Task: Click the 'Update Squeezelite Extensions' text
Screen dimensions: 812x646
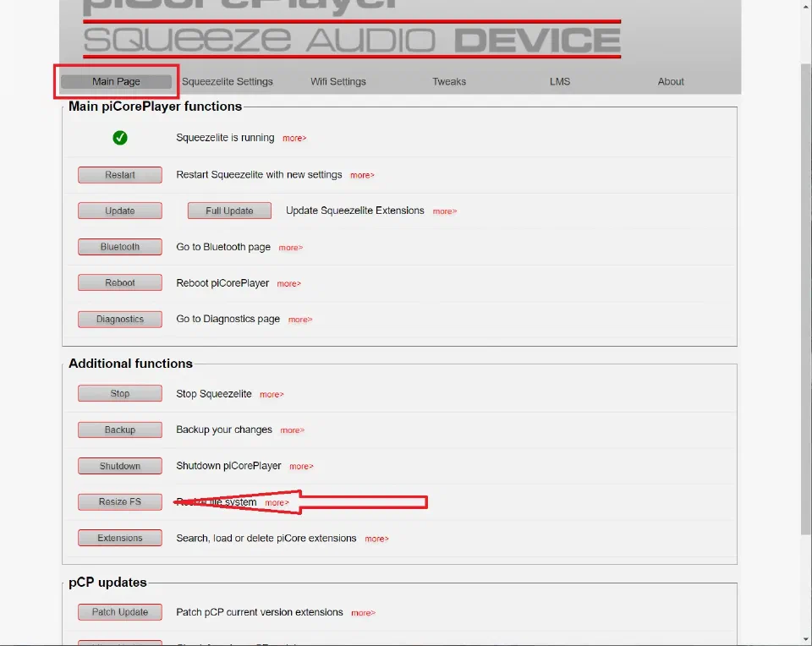Action: [x=354, y=211]
